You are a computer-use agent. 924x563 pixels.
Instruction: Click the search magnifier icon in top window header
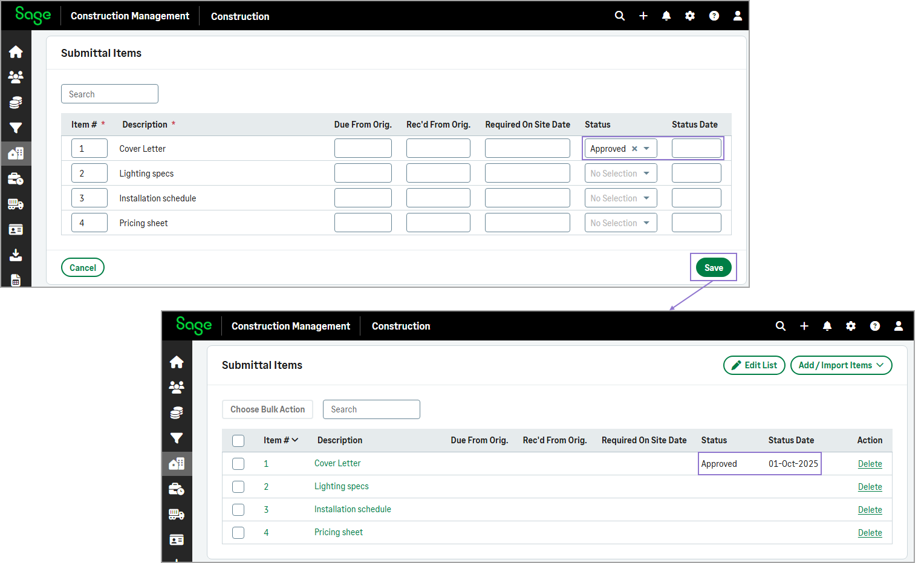click(620, 16)
